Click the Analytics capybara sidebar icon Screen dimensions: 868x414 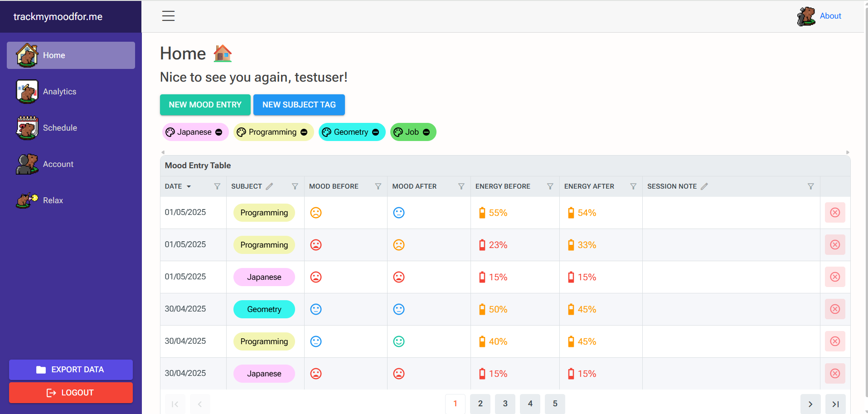(x=27, y=92)
